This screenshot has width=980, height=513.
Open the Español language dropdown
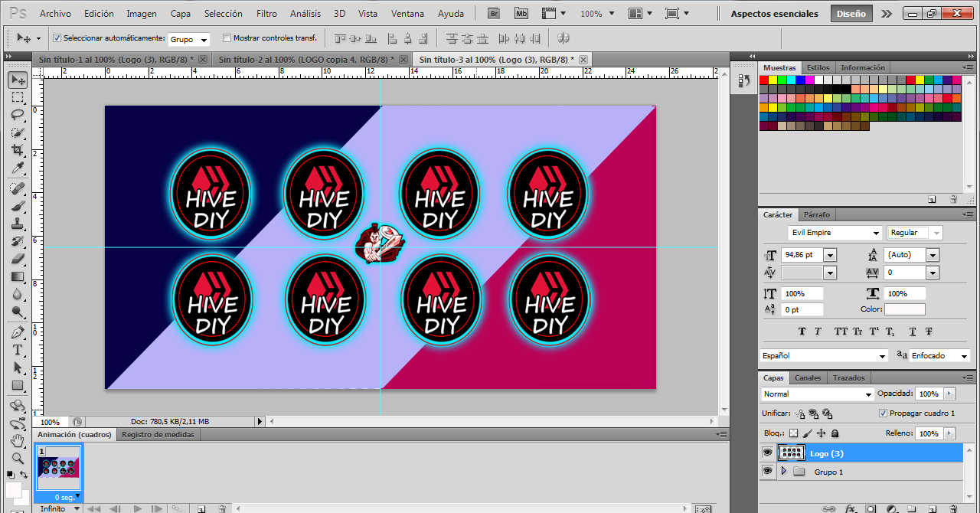(824, 355)
